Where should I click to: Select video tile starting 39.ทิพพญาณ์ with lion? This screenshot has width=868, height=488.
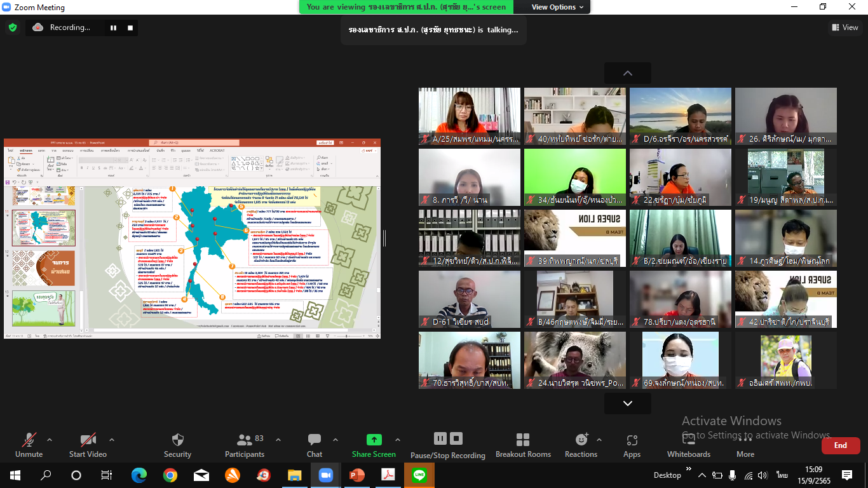pos(575,238)
